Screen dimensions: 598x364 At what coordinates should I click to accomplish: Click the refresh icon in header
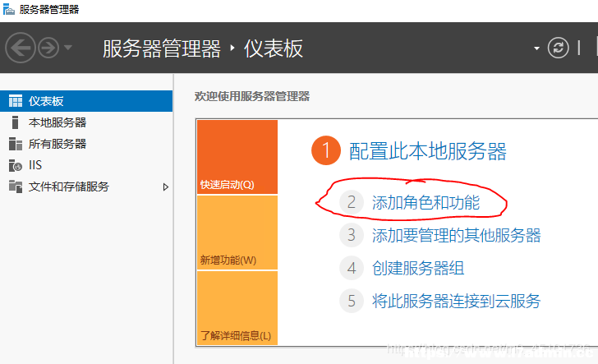click(558, 48)
